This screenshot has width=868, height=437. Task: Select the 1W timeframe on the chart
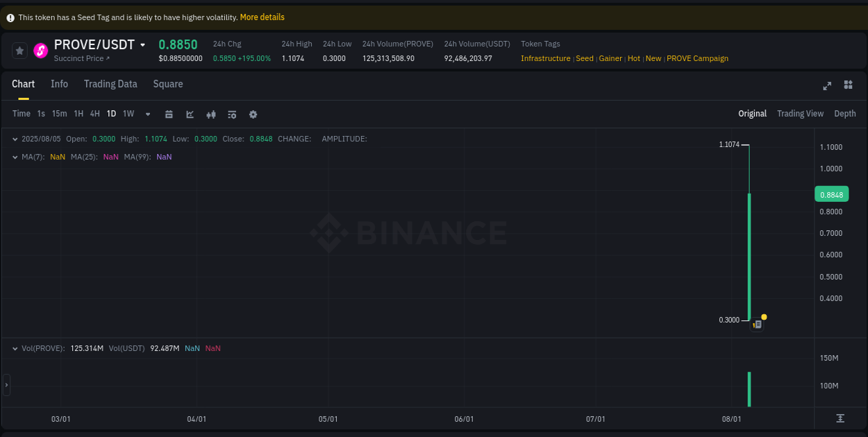pyautogui.click(x=128, y=113)
